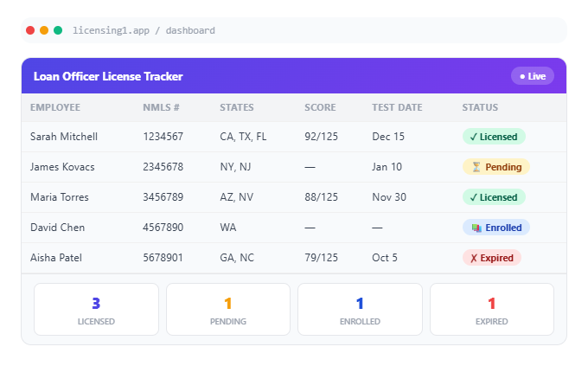Viewport: 588px width, 366px height.
Task: Click the green maximize window dot
Action: [58, 30]
